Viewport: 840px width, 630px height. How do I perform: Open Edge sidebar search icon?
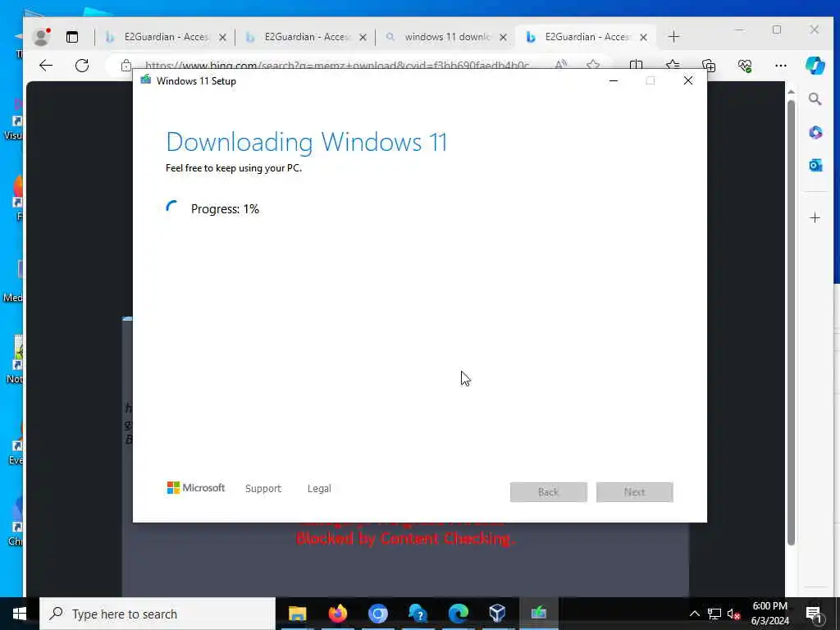(x=815, y=99)
